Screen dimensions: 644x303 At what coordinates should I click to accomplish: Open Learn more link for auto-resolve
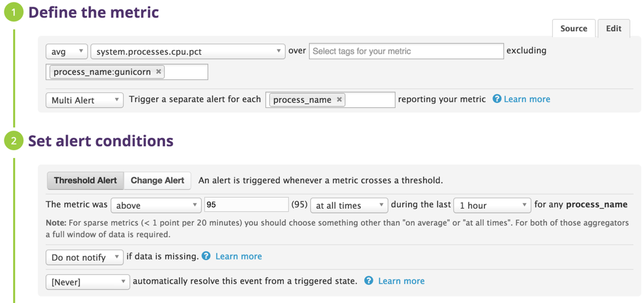(401, 281)
